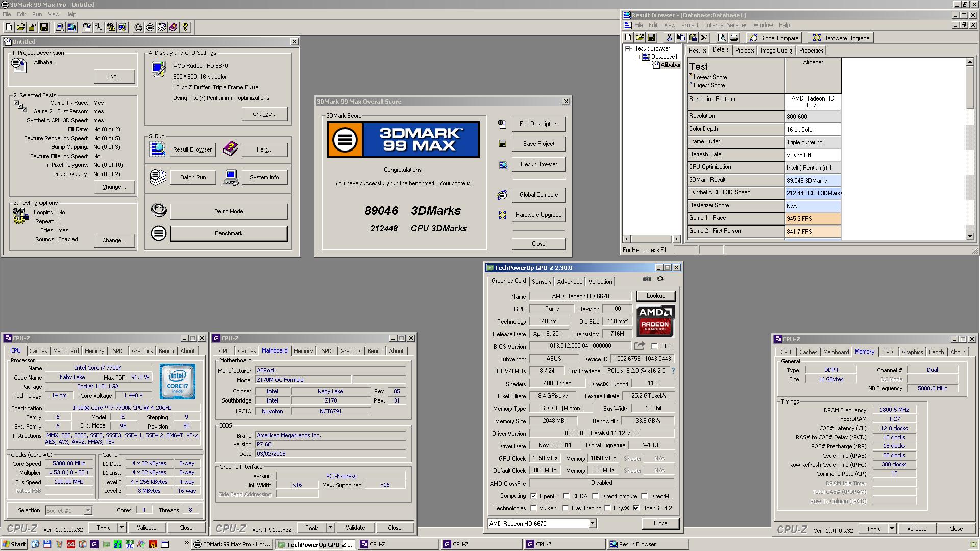980x551 pixels.
Task: Click the Delete X icon in Result Browser
Action: coord(704,38)
